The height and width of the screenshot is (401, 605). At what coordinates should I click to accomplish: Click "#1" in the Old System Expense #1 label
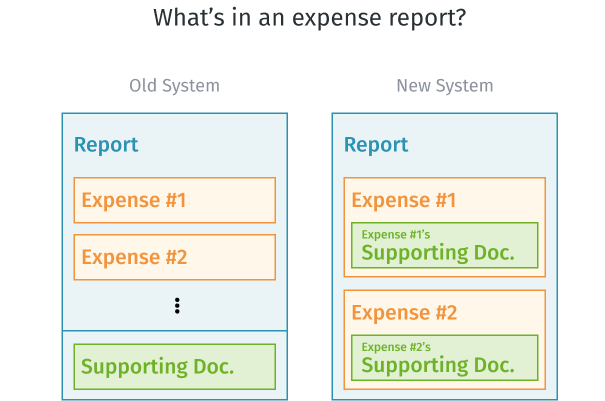[175, 200]
